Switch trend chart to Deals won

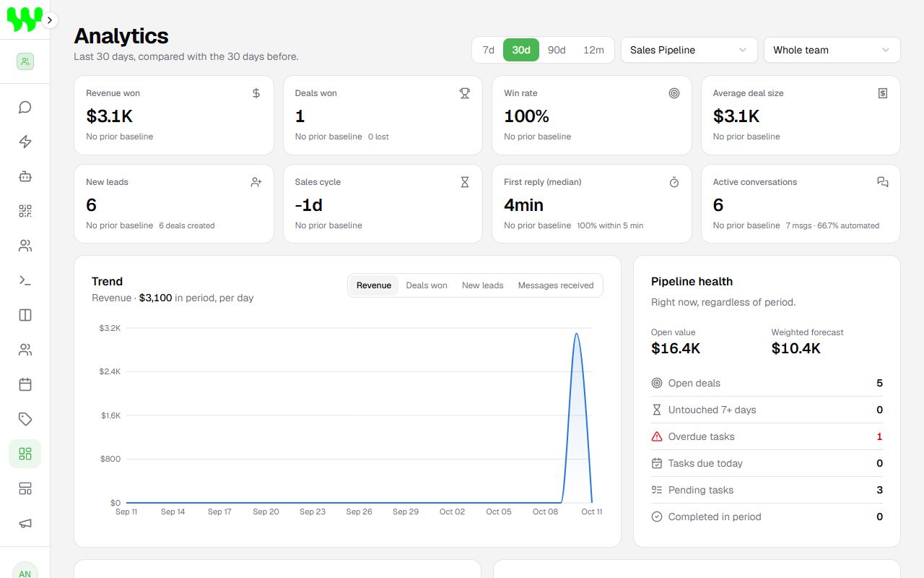[427, 285]
